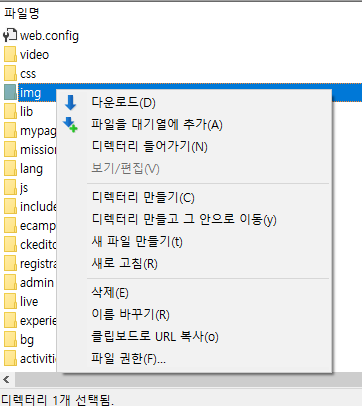Select the bg folder name
Viewport: 362px width, 406px height.
tap(27, 340)
